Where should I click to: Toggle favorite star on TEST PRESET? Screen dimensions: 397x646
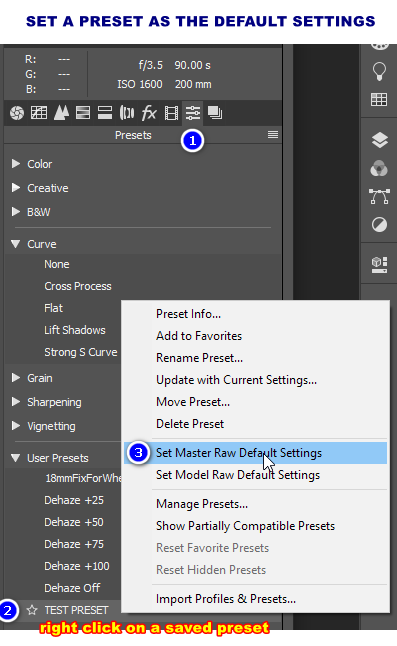coord(32,610)
